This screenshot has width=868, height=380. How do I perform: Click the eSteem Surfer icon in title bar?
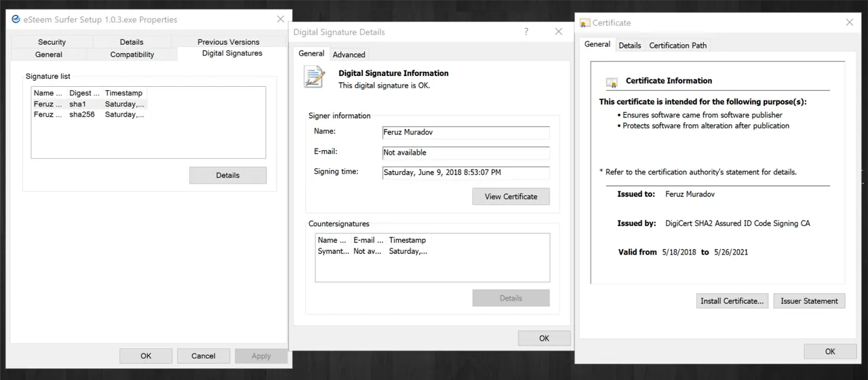(x=16, y=19)
